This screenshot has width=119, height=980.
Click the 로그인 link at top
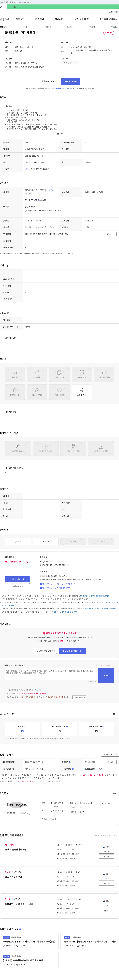point(111,12)
